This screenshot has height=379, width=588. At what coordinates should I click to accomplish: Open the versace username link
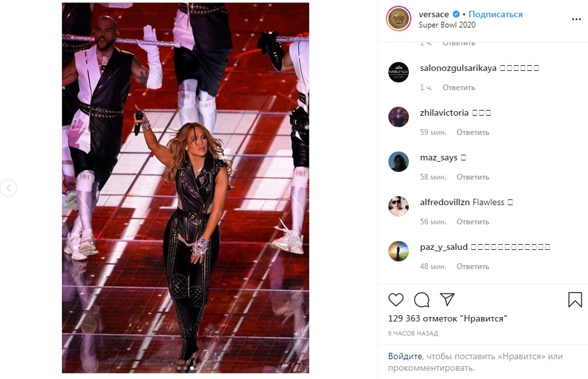[x=434, y=14]
